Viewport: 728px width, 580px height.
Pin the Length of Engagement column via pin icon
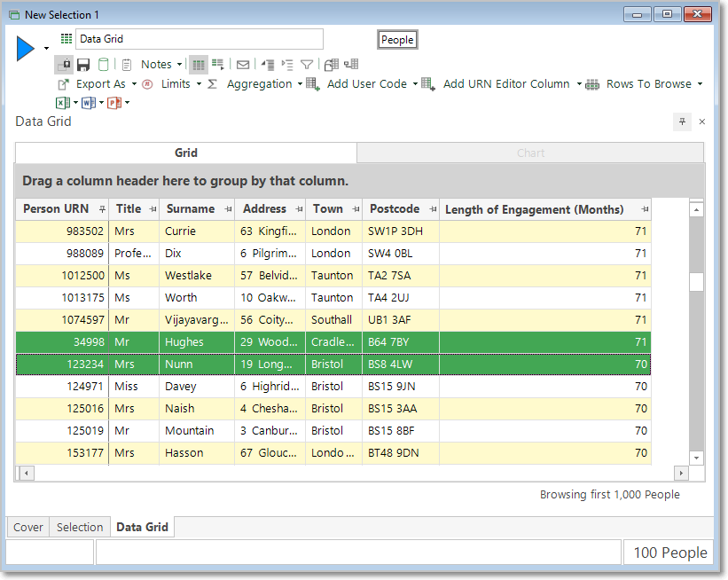point(645,209)
